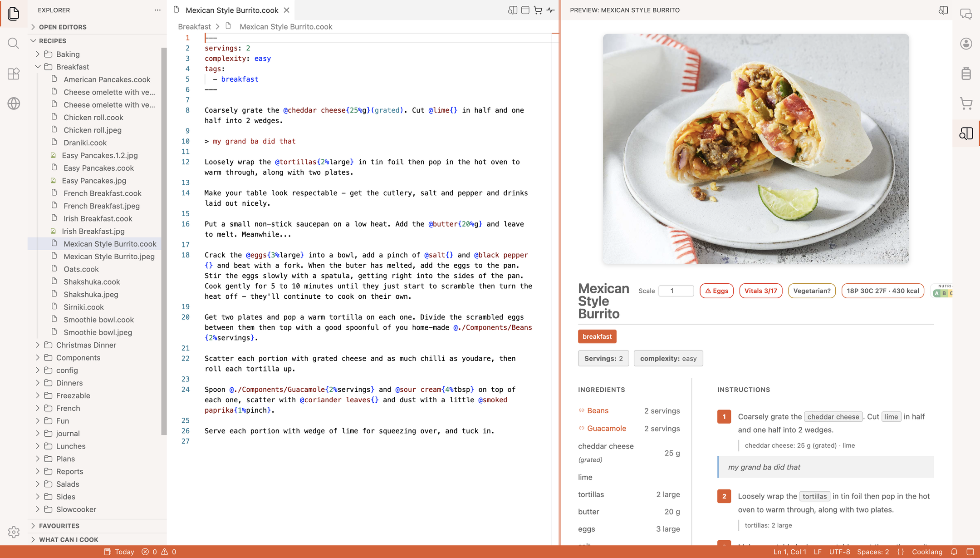Click the Vegetarian? badge
This screenshot has width=980, height=558.
tap(812, 291)
